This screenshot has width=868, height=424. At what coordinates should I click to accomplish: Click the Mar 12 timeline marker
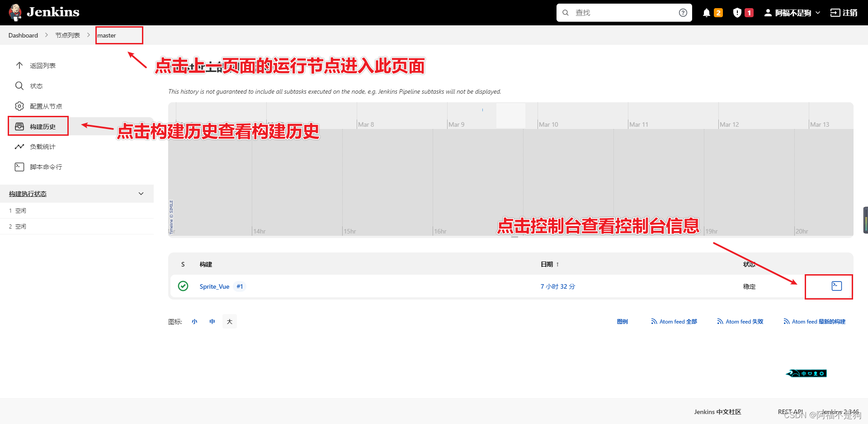coord(729,124)
